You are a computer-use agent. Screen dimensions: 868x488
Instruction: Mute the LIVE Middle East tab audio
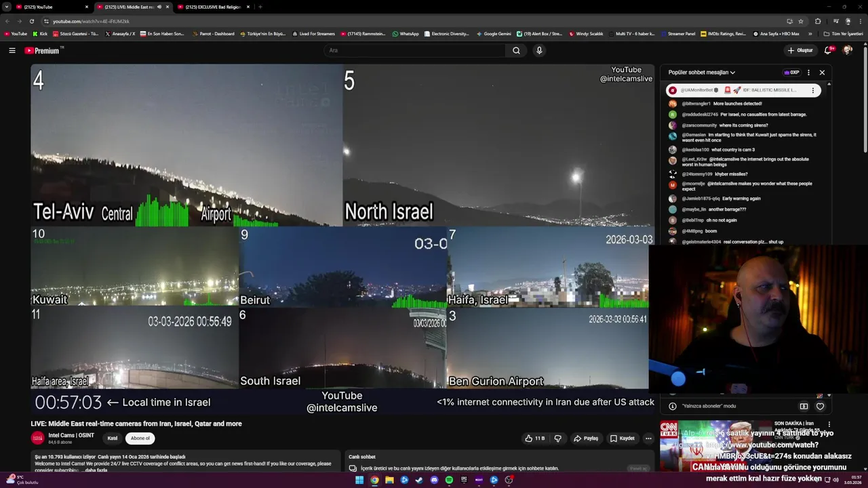click(x=159, y=7)
